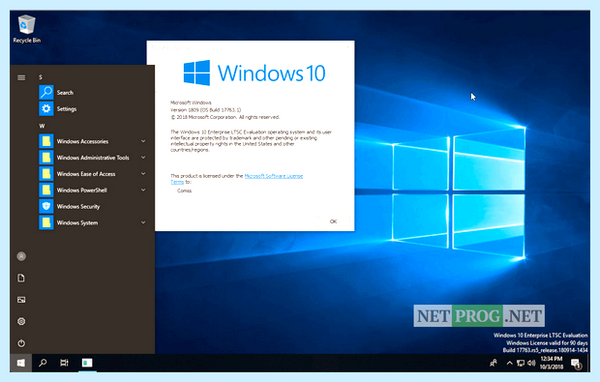600x382 pixels.
Task: Click the 'Windows Accessories' label text
Action: coord(83,142)
